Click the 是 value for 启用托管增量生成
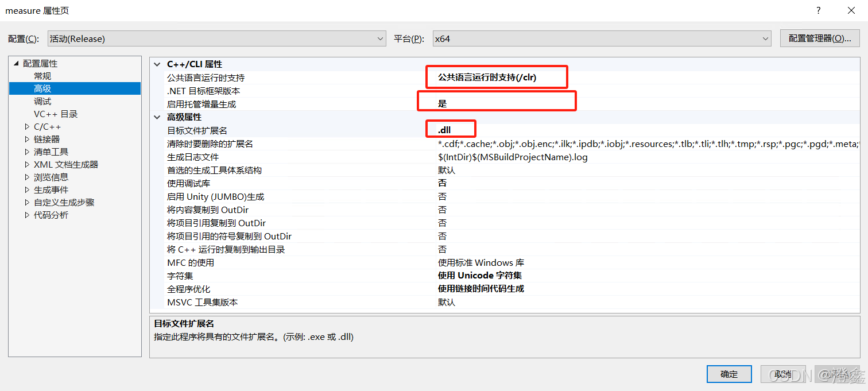This screenshot has height=391, width=868. click(x=442, y=104)
